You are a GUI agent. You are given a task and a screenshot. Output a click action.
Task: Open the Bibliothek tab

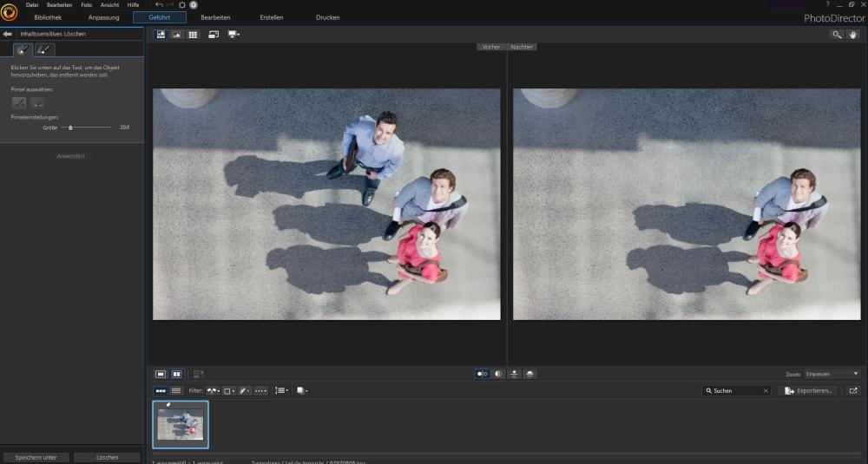pyautogui.click(x=48, y=17)
